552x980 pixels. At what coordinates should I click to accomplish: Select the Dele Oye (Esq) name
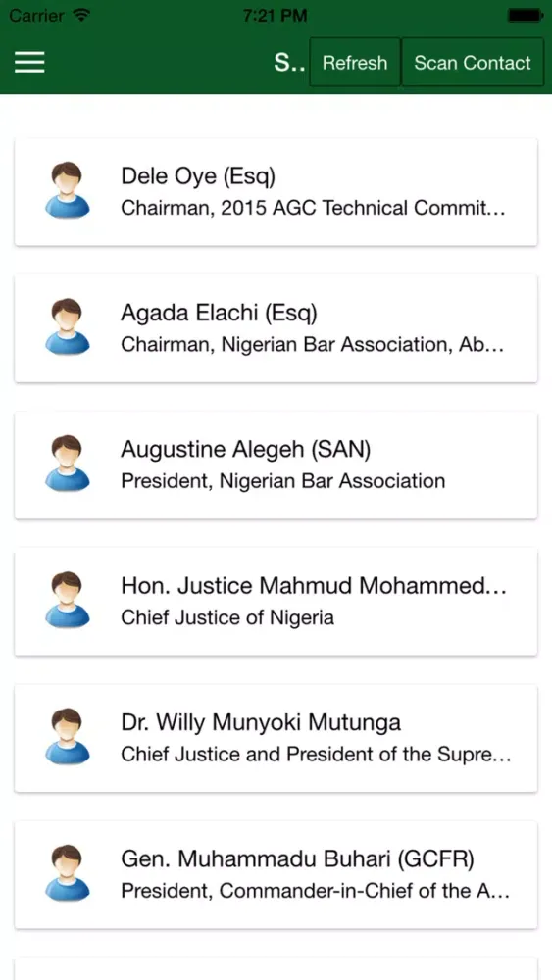tap(198, 176)
